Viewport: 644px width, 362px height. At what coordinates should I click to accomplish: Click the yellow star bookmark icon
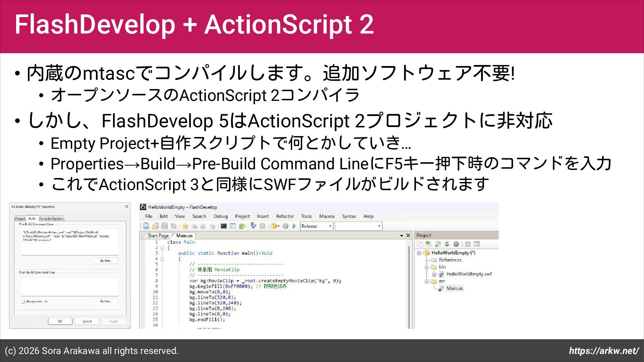(185, 226)
